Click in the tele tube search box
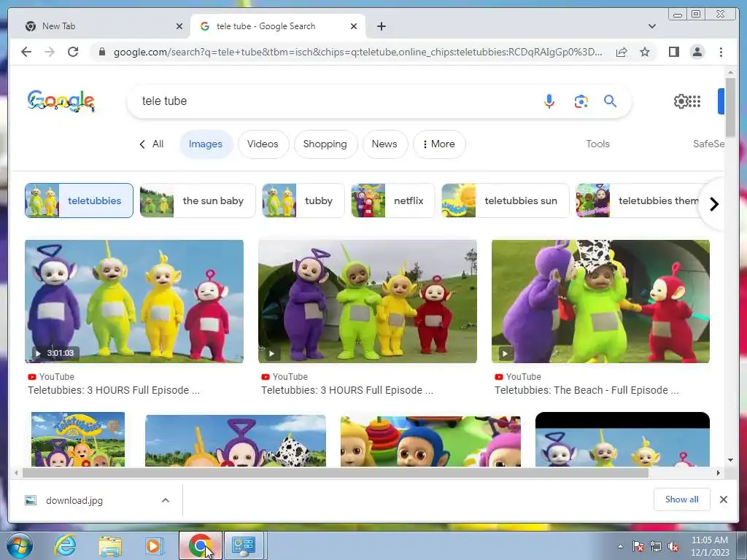 click(x=333, y=101)
